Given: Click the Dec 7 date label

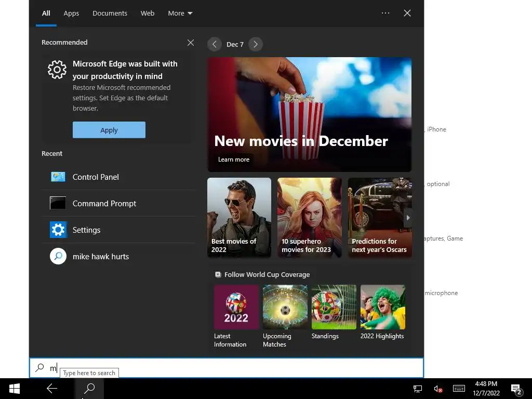Looking at the screenshot, I should (235, 45).
